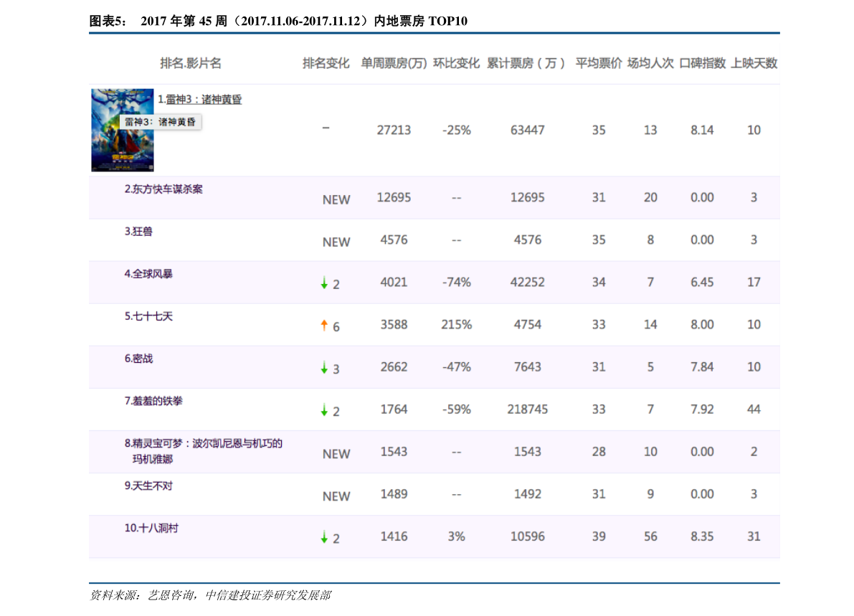854x616 pixels.
Task: Click the NEW badge for 东方快车谋杀案
Action: pos(336,200)
